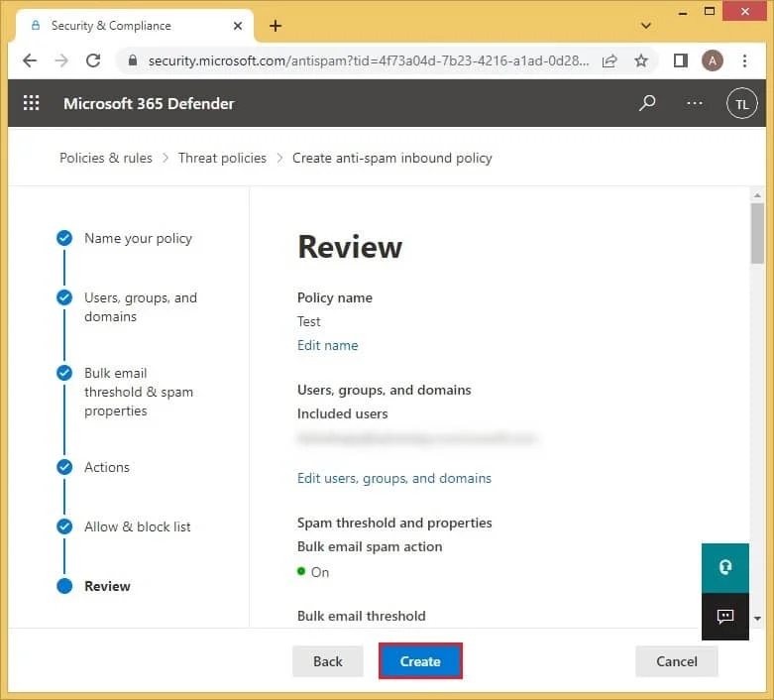Click the Edit name link
The width and height of the screenshot is (774, 700).
point(327,345)
